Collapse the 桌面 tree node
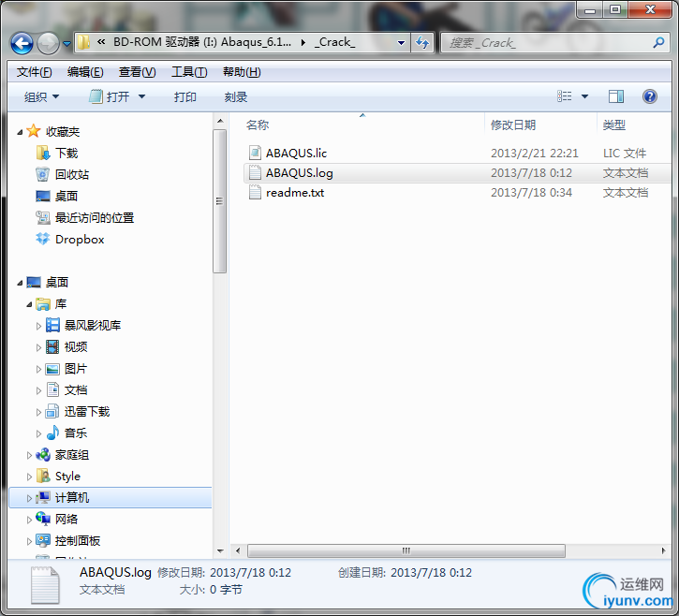 tap(20, 283)
